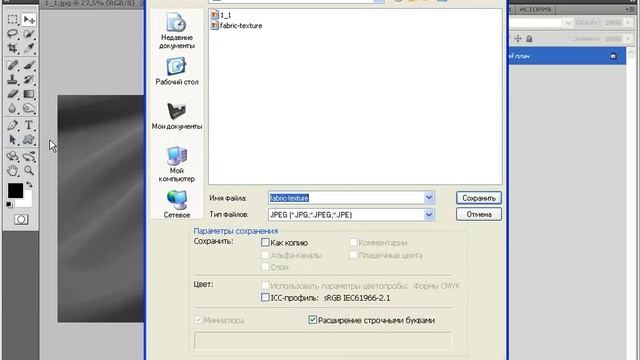The width and height of the screenshot is (640, 360).
Task: Select the Path Selection tool
Action: pos(12,140)
